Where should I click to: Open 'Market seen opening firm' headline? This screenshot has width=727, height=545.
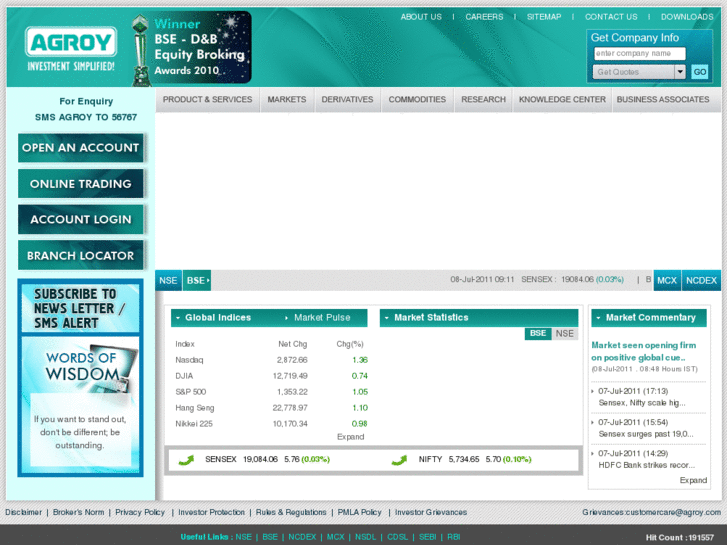[644, 351]
